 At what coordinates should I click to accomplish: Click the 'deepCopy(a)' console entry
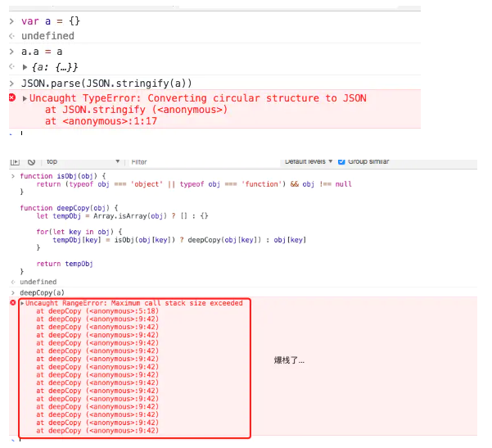coord(42,292)
